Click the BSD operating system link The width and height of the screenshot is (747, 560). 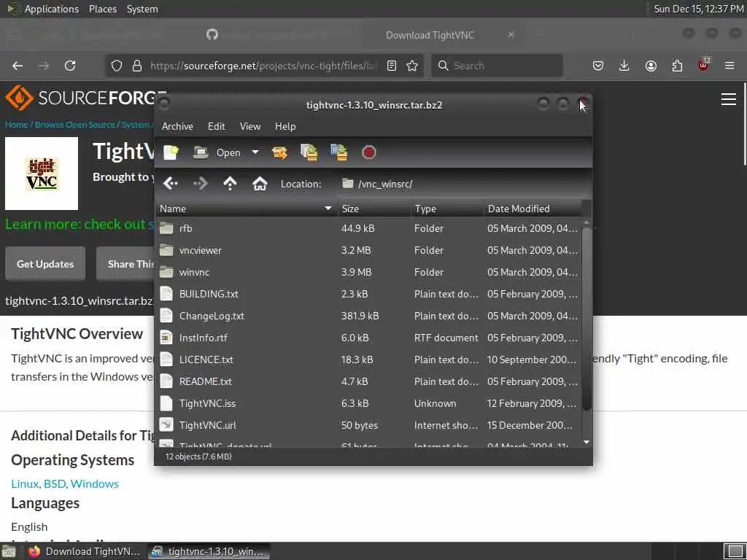point(54,484)
